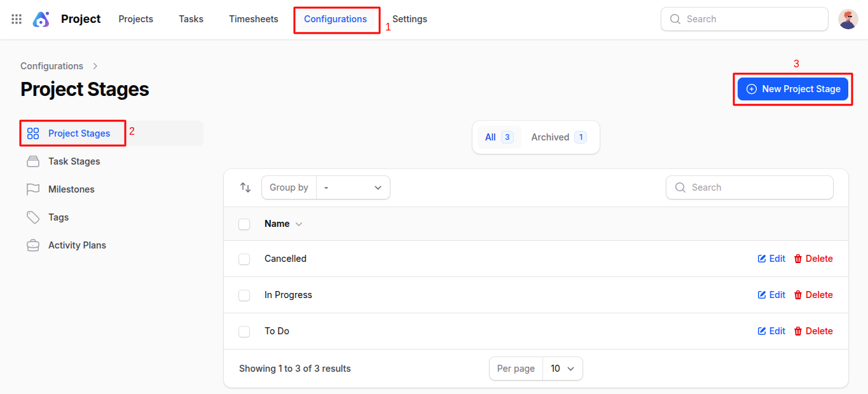Open Activity Plans via the briefcase icon
This screenshot has width=868, height=394.
(33, 245)
